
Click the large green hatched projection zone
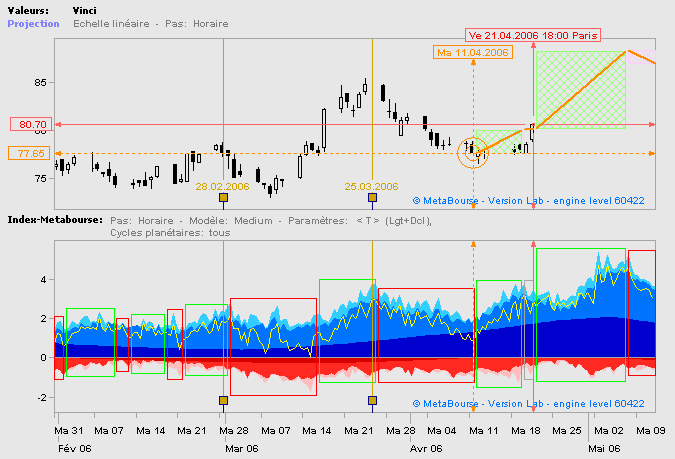pos(580,90)
